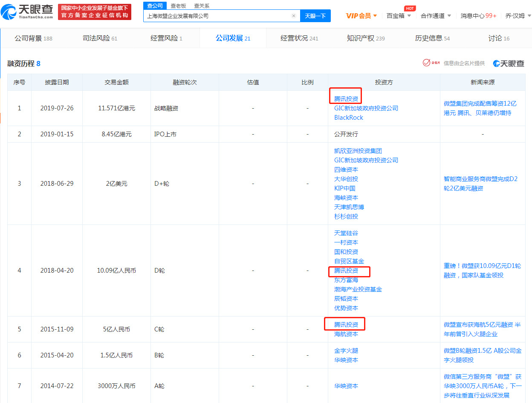Viewport: 532px width, 403px height.
Task: Open news link 微盟B轮融资1.5亿
Action: point(483,355)
